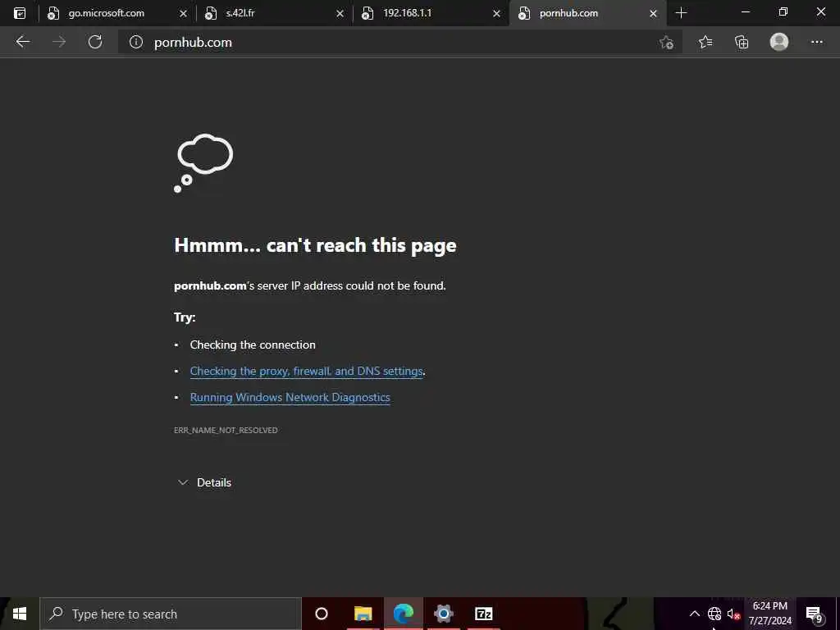Open network status globe icon

click(x=714, y=614)
